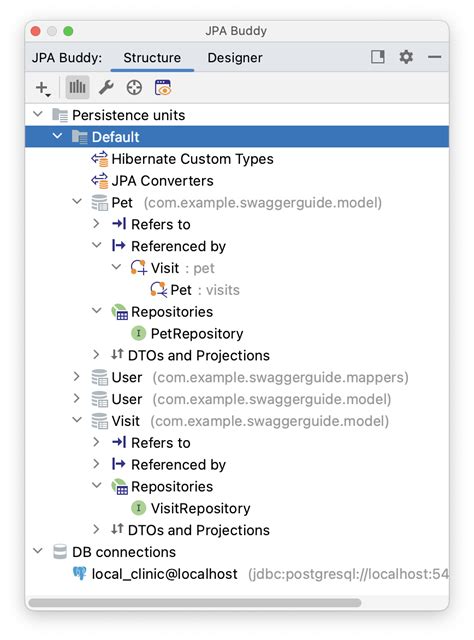Click the green macOS zoom button
Image resolution: width=474 pixels, height=640 pixels.
coord(68,31)
